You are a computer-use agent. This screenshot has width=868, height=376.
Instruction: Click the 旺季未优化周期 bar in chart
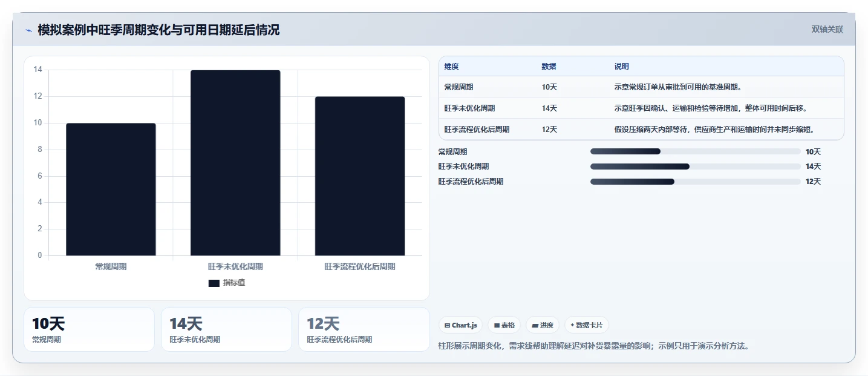tap(235, 163)
